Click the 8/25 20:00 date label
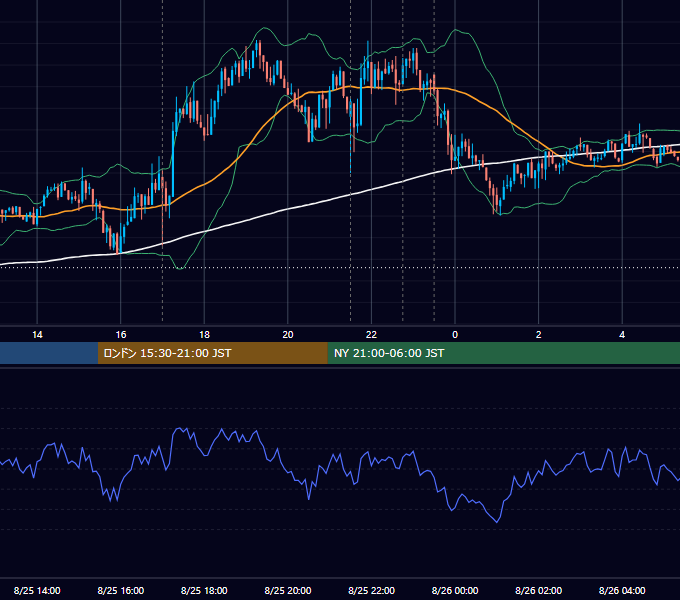Image resolution: width=680 pixels, height=600 pixels. [x=288, y=590]
